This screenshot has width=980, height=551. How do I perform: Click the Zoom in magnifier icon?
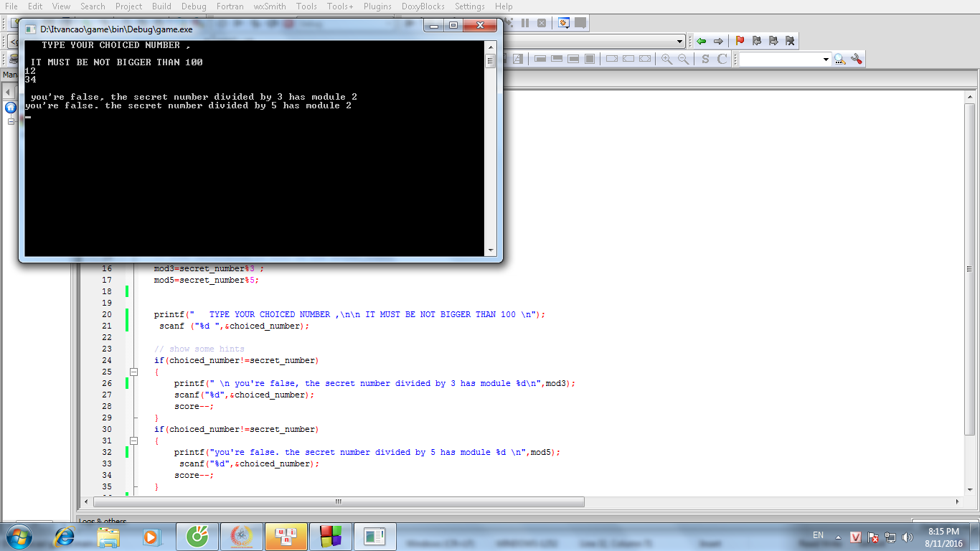pyautogui.click(x=666, y=59)
